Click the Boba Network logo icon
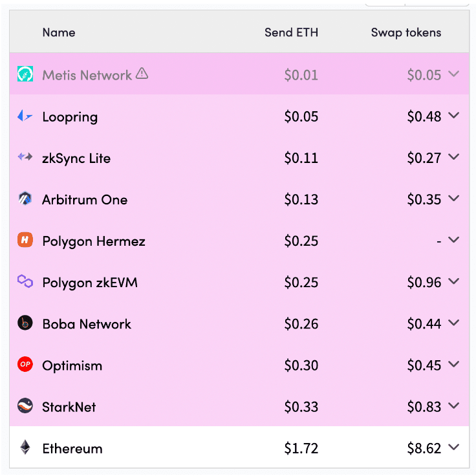The image size is (476, 476). tap(25, 323)
